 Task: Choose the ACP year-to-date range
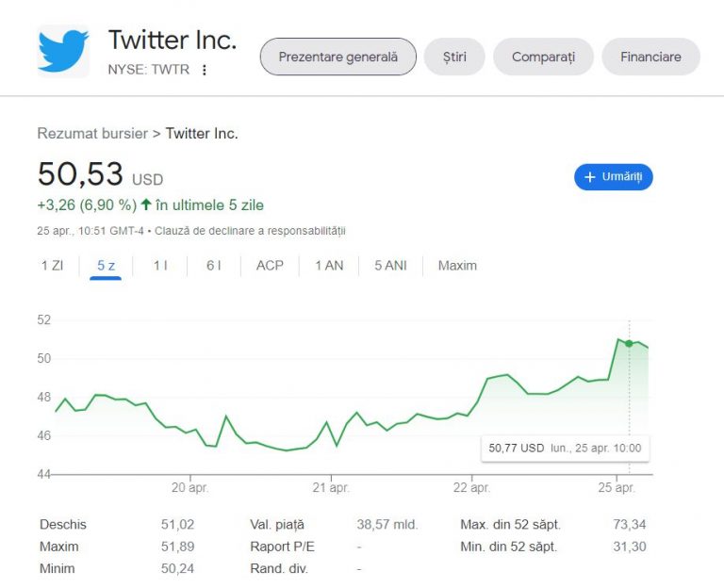270,266
